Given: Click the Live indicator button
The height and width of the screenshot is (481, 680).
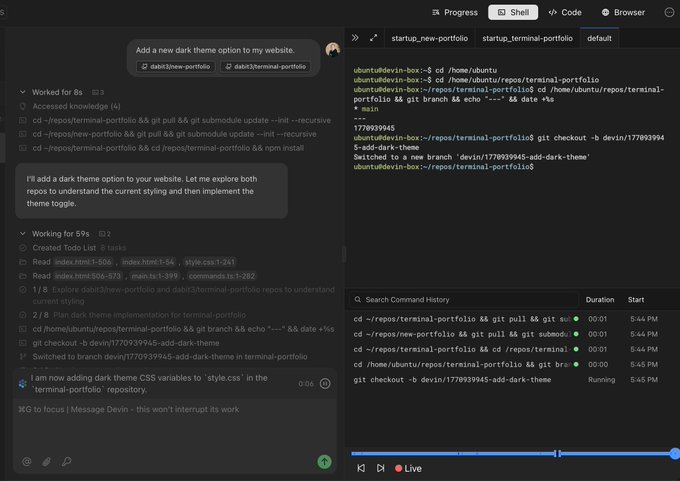Looking at the screenshot, I should pos(408,468).
